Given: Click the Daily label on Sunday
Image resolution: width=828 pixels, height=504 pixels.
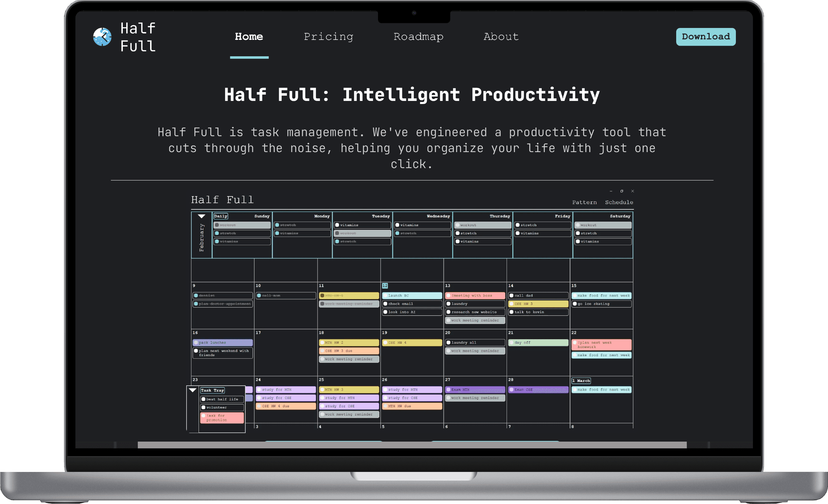Looking at the screenshot, I should [221, 216].
